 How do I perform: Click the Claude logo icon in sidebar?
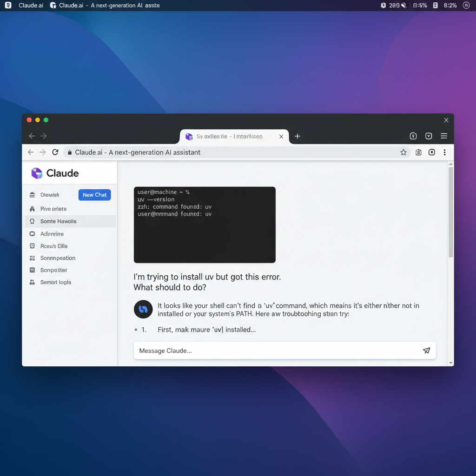click(x=37, y=173)
